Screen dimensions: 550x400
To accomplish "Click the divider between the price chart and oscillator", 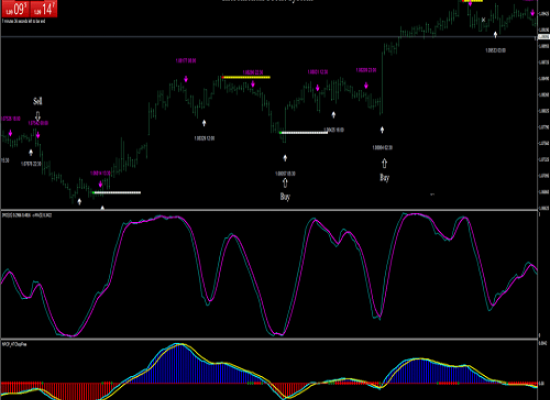I will [269, 210].
